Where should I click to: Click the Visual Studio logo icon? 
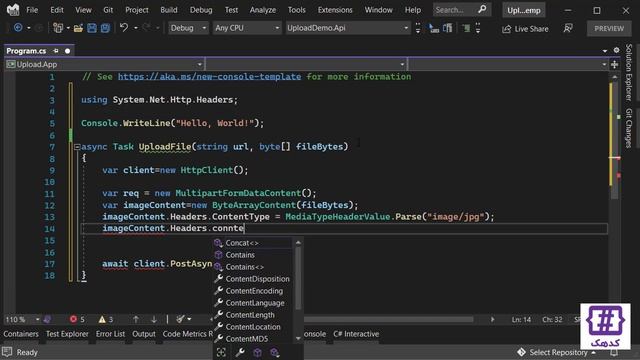(13, 10)
